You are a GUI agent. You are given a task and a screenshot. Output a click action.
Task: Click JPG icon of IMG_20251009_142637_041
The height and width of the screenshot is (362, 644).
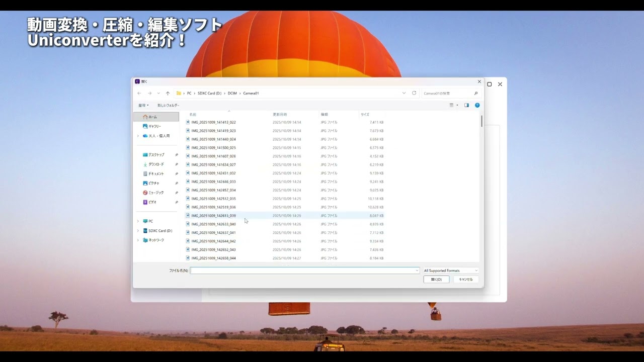(188, 233)
